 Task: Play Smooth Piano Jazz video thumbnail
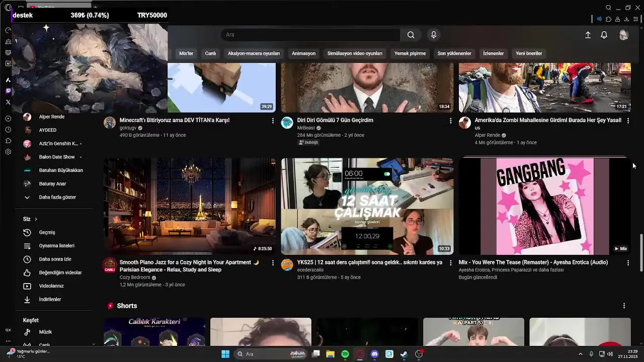(190, 206)
